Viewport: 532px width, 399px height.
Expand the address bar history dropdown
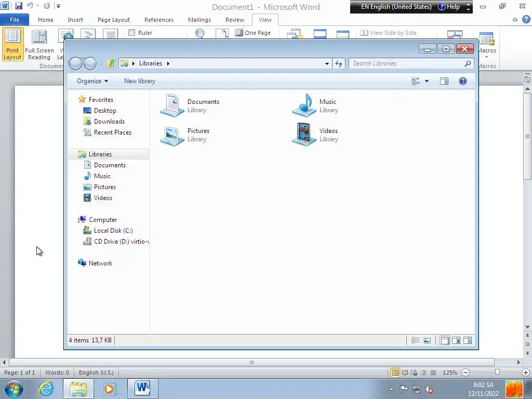coord(327,63)
